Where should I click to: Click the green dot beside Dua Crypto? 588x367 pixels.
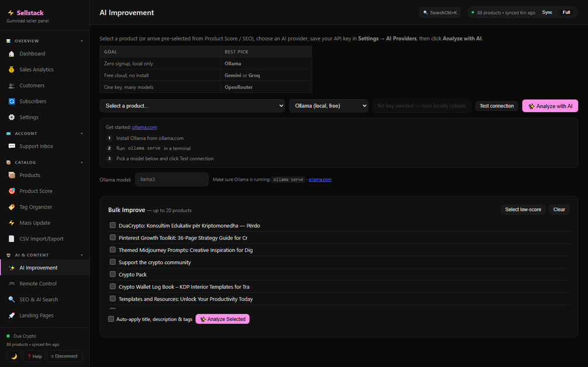pos(8,336)
